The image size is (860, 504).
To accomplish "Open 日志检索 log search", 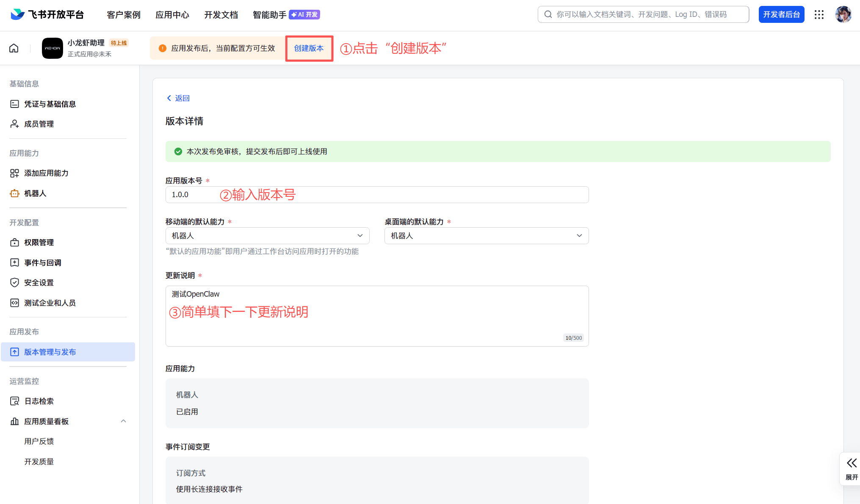I will [x=39, y=401].
